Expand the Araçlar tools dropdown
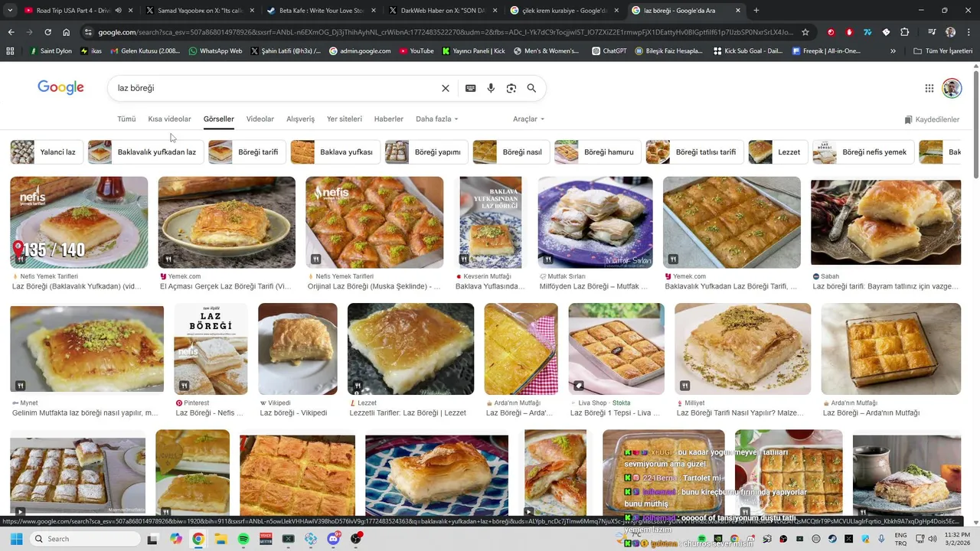Screen dimensions: 980x551 click(529, 119)
